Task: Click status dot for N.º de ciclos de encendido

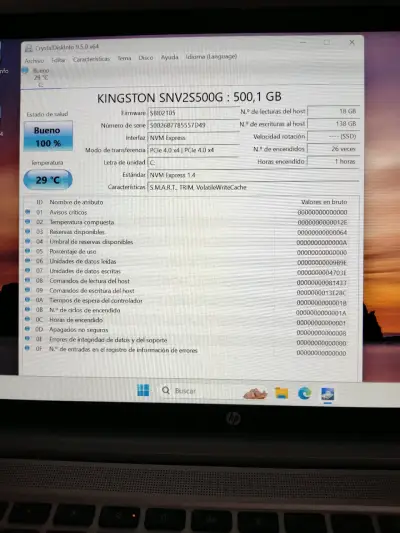Action: [28, 309]
